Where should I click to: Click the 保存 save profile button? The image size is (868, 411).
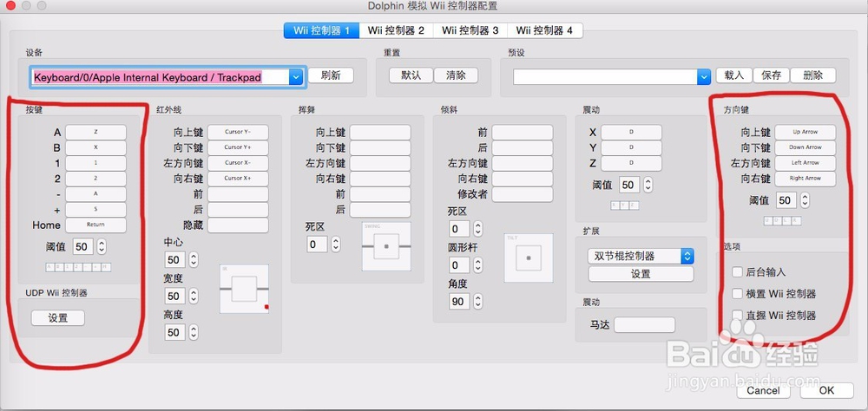pos(771,75)
